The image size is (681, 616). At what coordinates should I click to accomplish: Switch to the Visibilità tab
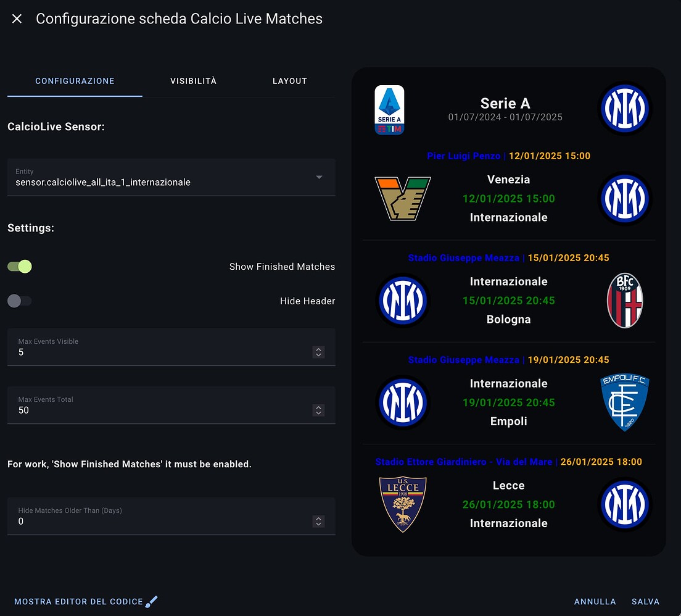pyautogui.click(x=193, y=81)
